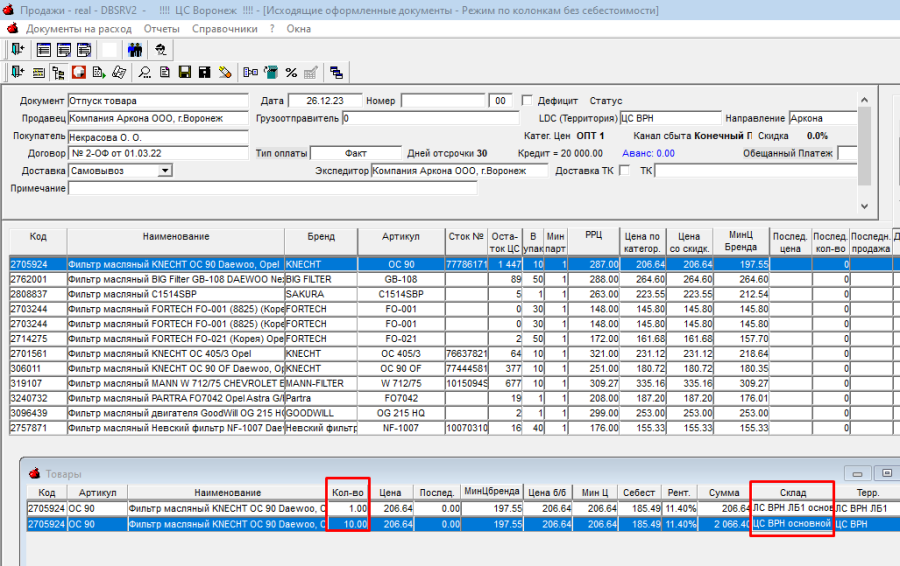900x566 pixels.
Task: Open the first document list icon
Action: coord(44,50)
